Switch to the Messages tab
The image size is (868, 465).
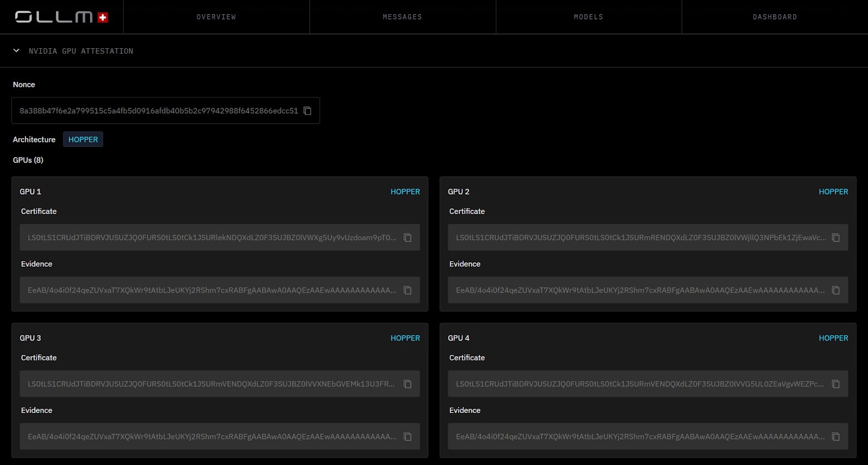[403, 17]
